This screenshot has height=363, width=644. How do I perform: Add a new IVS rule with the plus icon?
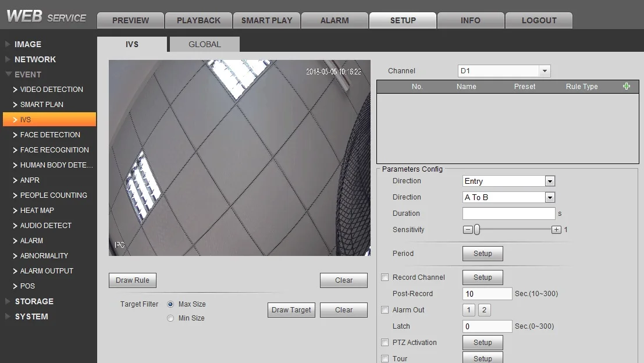(x=627, y=86)
